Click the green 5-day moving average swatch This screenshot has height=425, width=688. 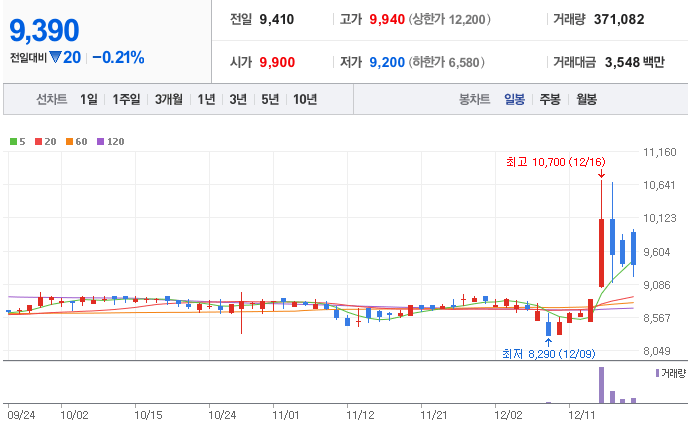(13, 141)
